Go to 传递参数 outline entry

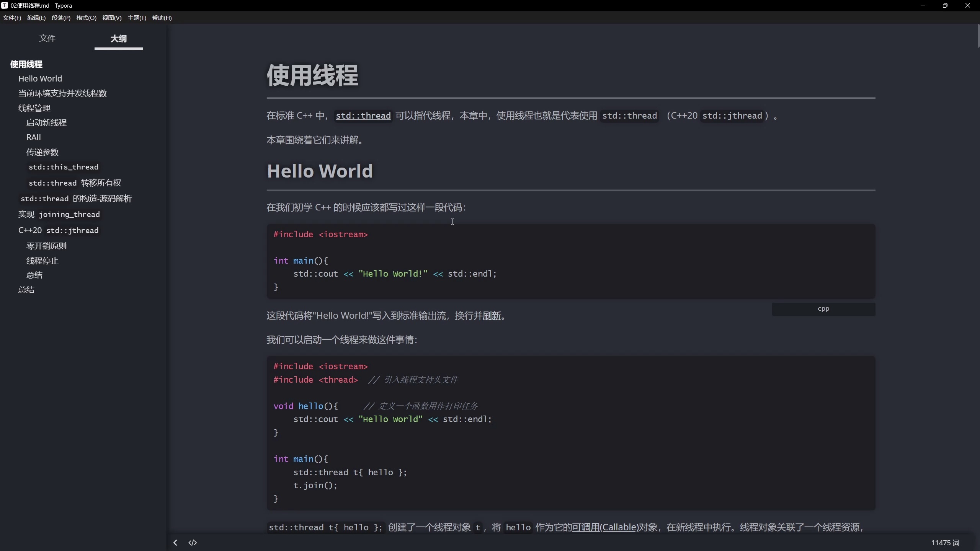point(42,152)
